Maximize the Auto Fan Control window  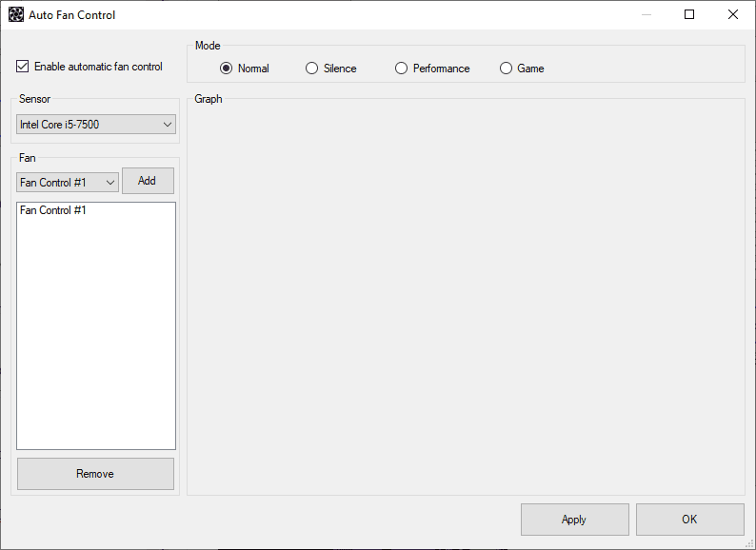(689, 14)
